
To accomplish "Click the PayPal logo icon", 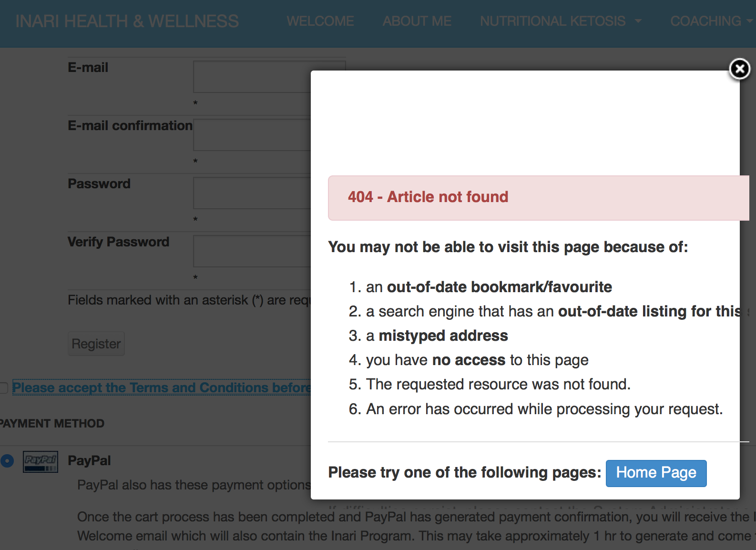I will 41,461.
